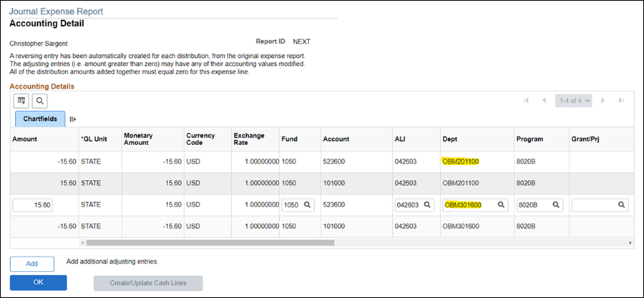Click Dept OBM201100 in the second row
The width and height of the screenshot is (644, 298).
click(x=460, y=183)
